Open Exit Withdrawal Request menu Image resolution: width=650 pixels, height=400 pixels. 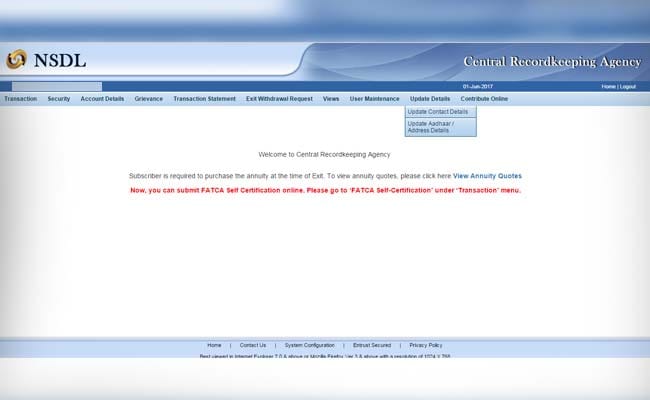[279, 99]
